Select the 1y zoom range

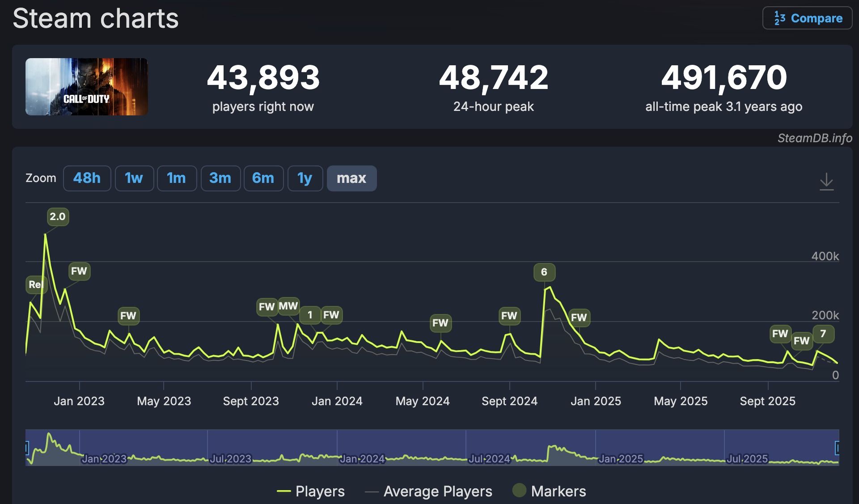[305, 178]
